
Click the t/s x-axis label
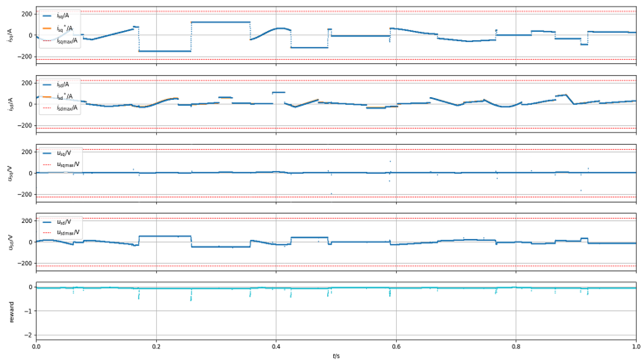pyautogui.click(x=336, y=356)
